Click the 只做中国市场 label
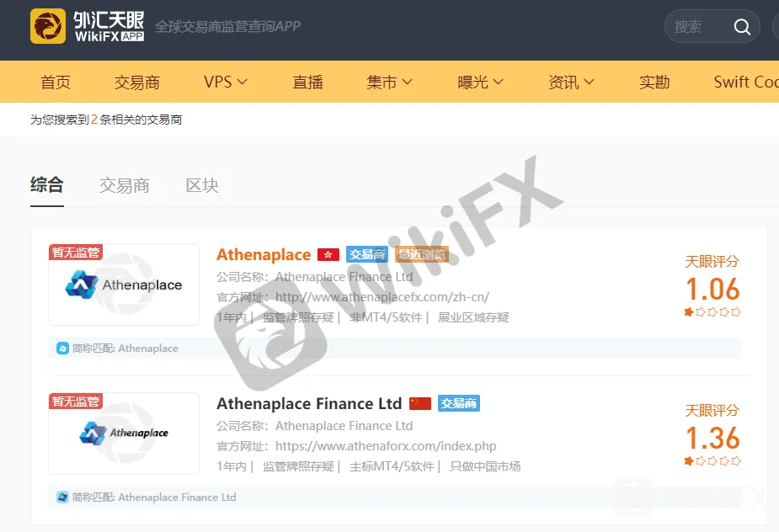 485,466
